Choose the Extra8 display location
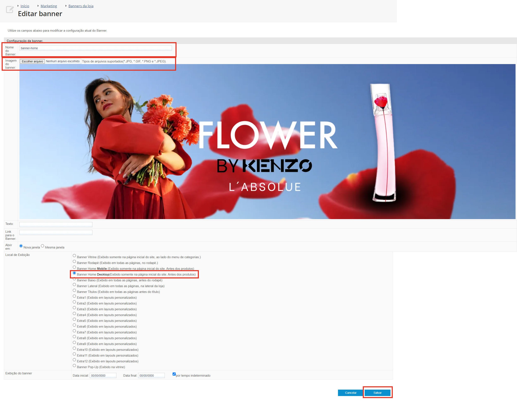This screenshot has width=517, height=420. coord(74,337)
